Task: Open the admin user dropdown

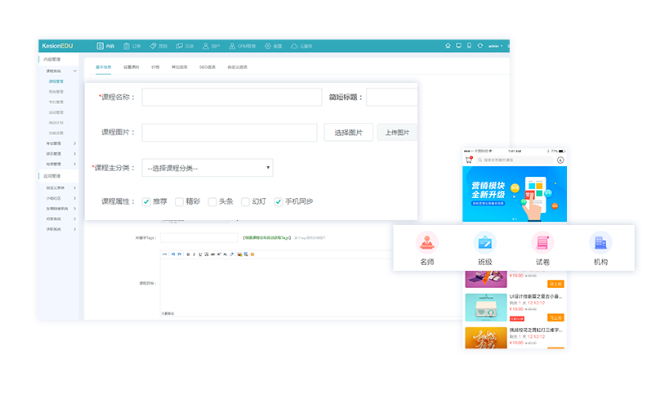Action: (x=495, y=46)
